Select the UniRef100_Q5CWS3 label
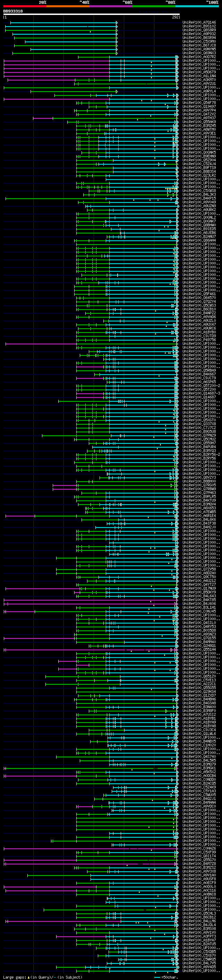Image resolution: width=222 pixels, height=980 pixels. point(199,306)
